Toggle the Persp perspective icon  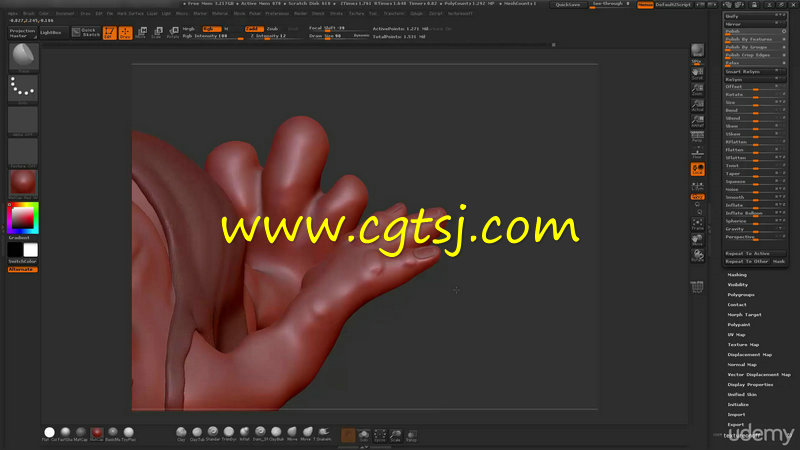697,137
